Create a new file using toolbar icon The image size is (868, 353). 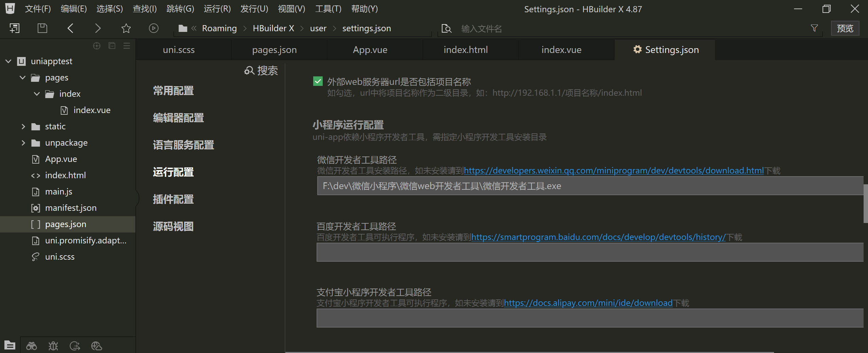14,28
